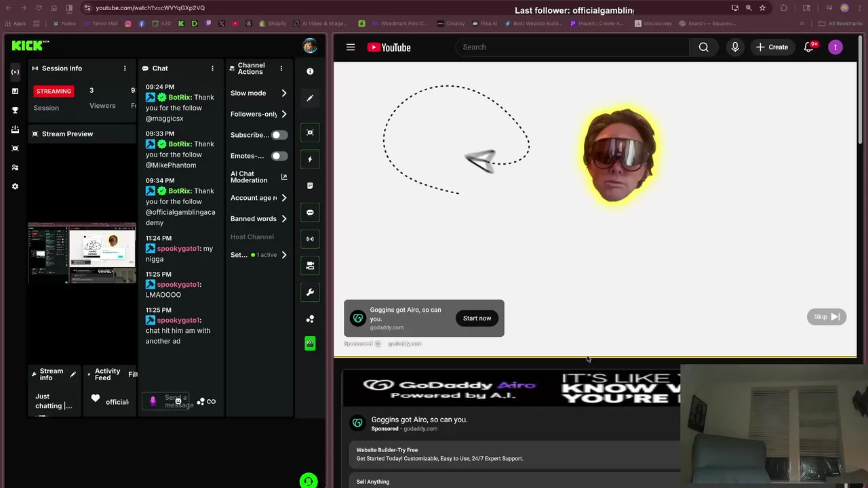
Task: Click the stream icon at sidebar top
Action: coord(15,72)
